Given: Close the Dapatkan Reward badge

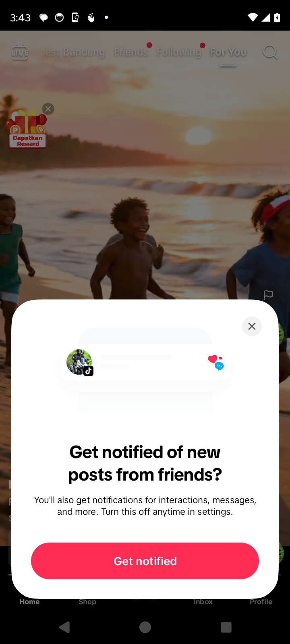Looking at the screenshot, I should pos(48,109).
